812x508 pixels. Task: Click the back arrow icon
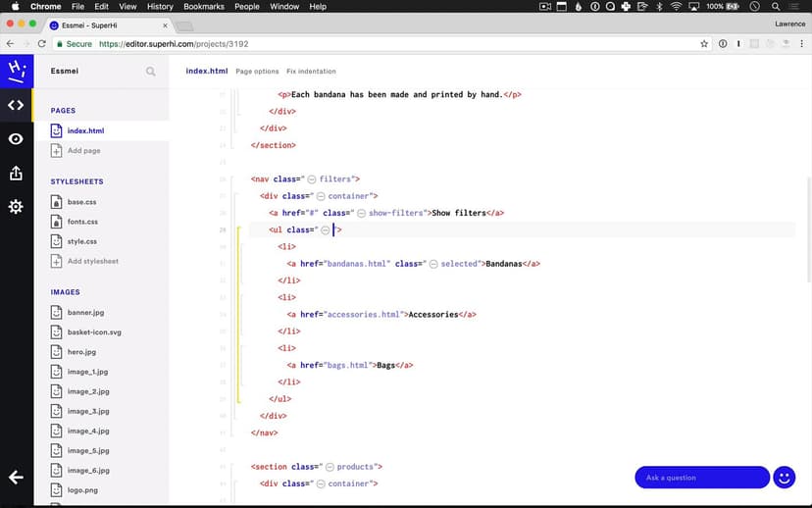pos(16,478)
